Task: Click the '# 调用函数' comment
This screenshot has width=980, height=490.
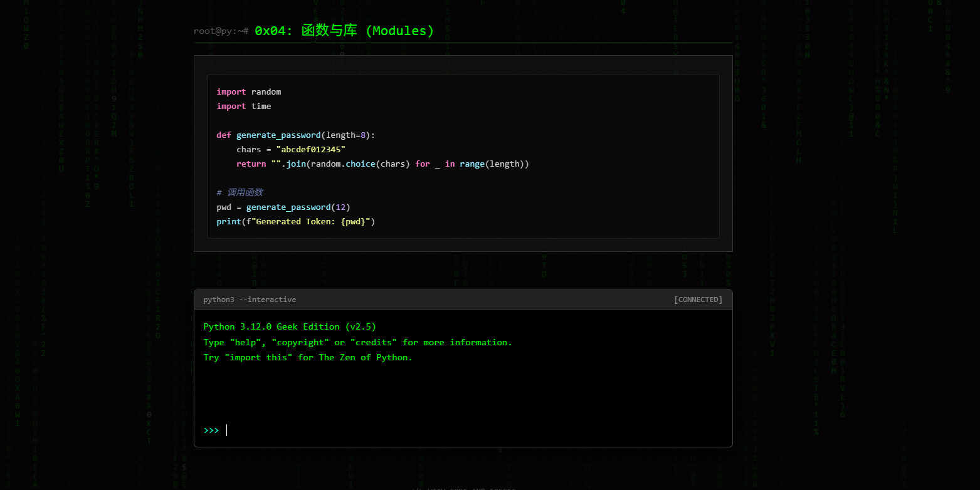Action: click(240, 193)
